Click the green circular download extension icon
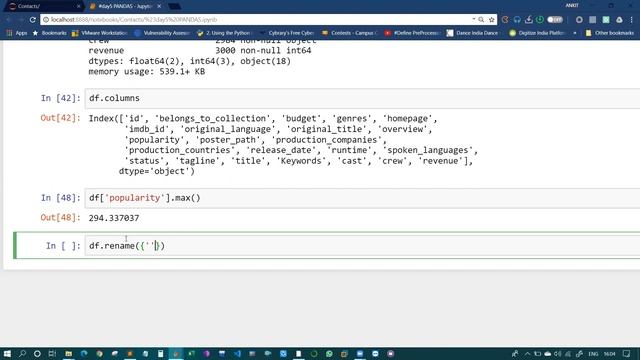Viewport: 640px width, 360px height. 540,20
